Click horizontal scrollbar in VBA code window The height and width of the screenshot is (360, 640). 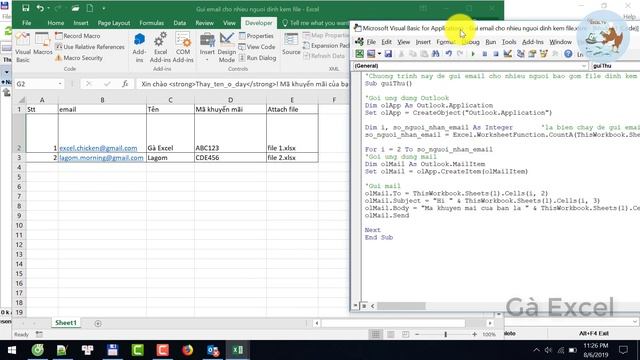[401, 306]
